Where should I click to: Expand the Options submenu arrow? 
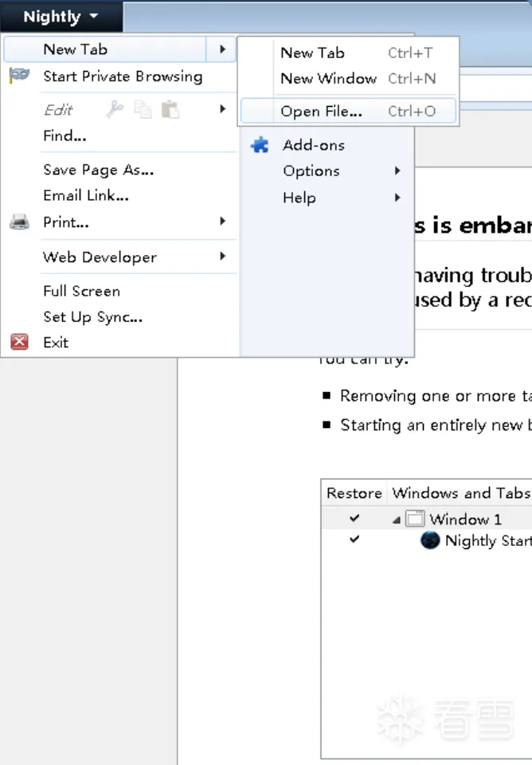tap(397, 171)
